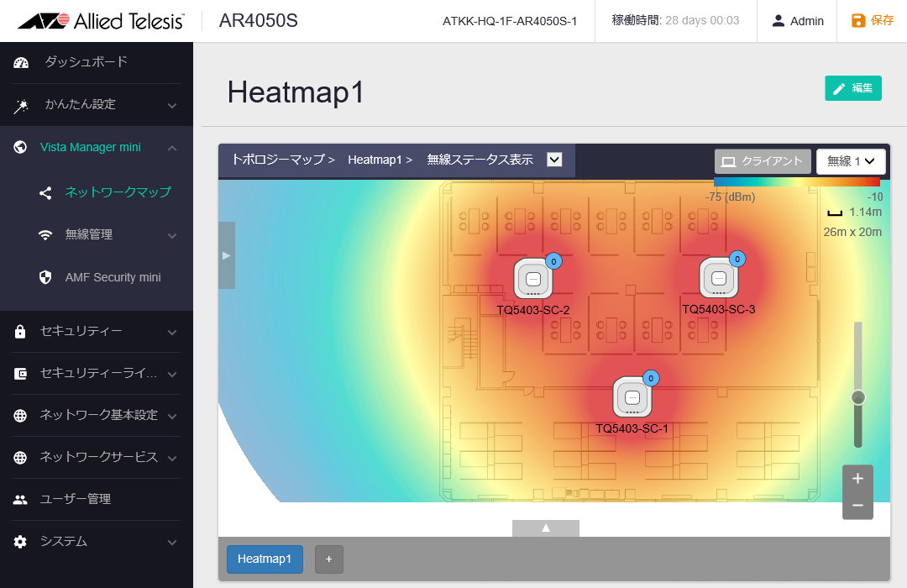Open the dashboard from the sidebar
This screenshot has width=907, height=588.
pyautogui.click(x=86, y=62)
